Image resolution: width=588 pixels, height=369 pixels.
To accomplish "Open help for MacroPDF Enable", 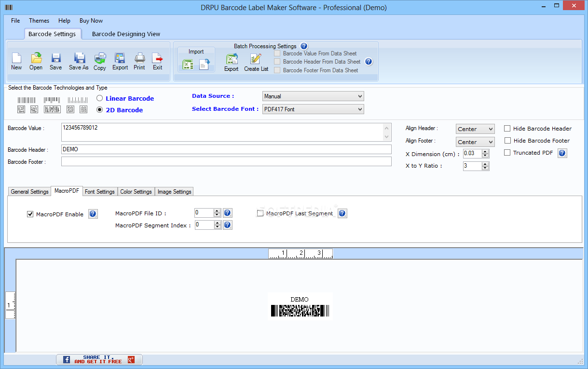I will (x=93, y=214).
